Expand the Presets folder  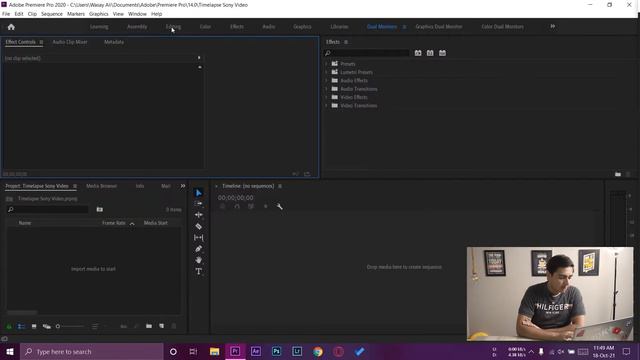[326, 64]
